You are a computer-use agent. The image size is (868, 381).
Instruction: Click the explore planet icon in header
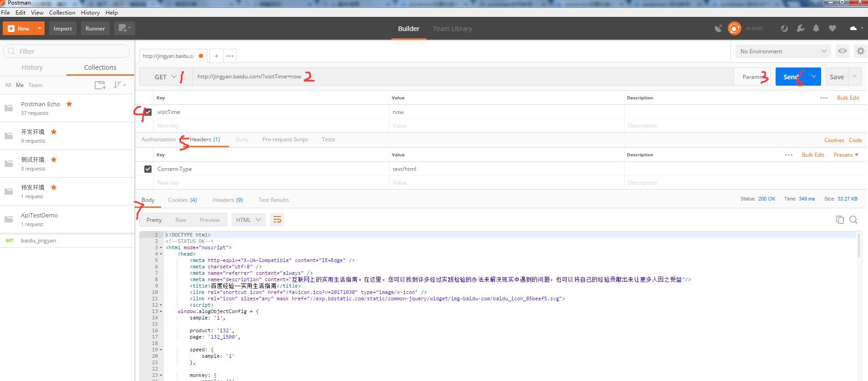point(784,28)
